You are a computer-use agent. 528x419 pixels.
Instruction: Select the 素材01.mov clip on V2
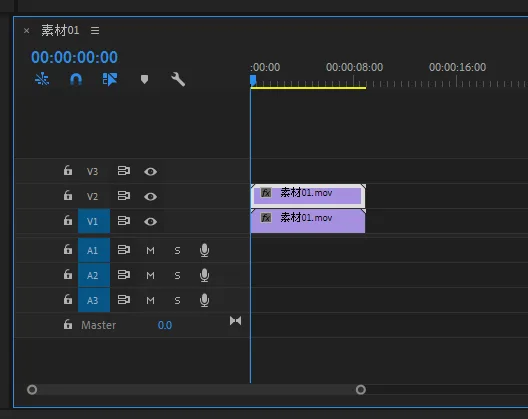click(x=308, y=196)
